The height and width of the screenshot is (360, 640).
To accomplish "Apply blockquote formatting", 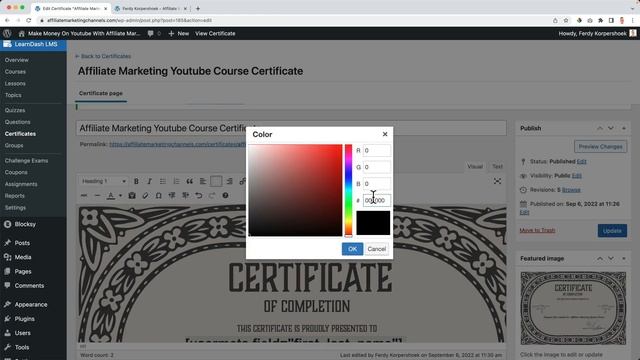I will coord(189,181).
